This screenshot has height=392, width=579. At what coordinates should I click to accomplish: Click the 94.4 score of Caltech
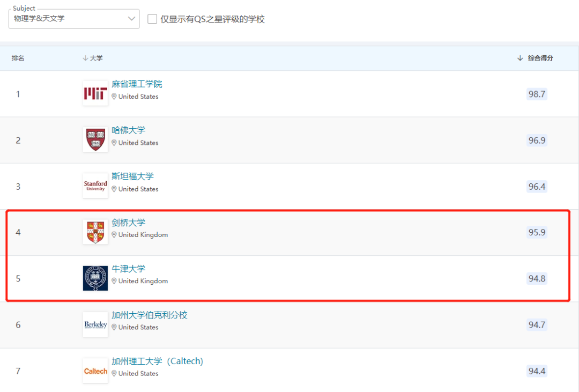[x=537, y=371]
